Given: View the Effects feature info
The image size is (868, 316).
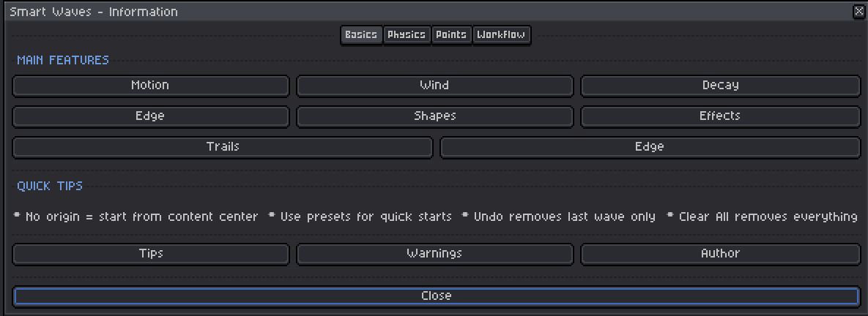Looking at the screenshot, I should tap(720, 116).
